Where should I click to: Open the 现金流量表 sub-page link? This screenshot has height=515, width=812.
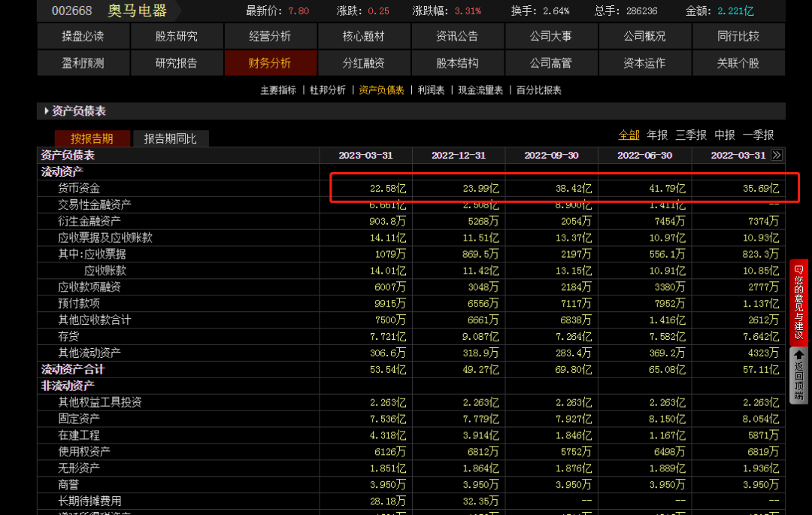(480, 90)
